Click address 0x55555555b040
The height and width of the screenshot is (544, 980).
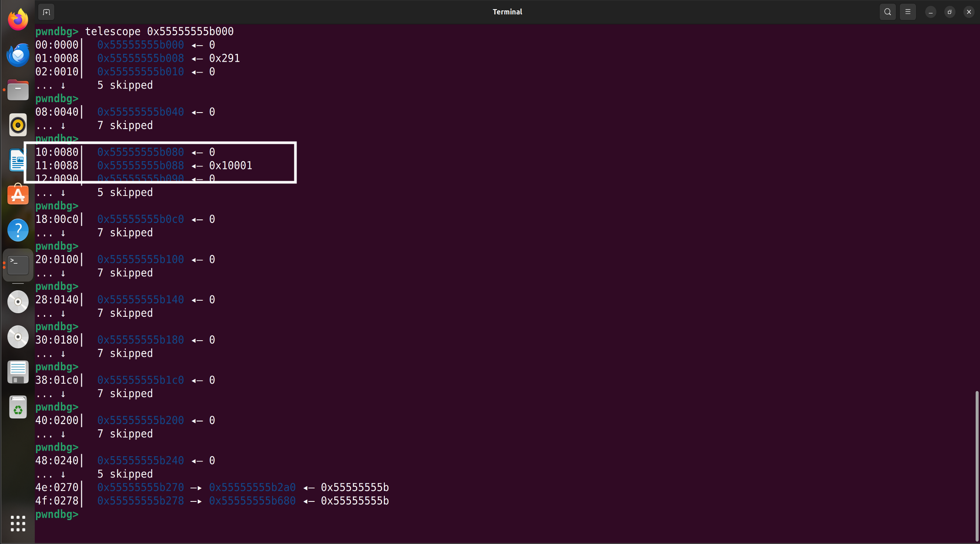coord(140,112)
